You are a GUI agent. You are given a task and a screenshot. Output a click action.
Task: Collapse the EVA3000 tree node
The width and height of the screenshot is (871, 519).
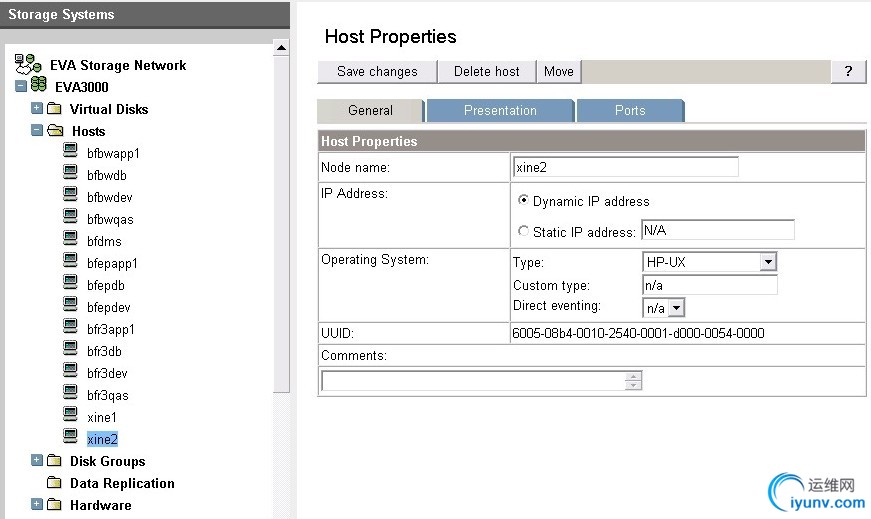(21, 86)
